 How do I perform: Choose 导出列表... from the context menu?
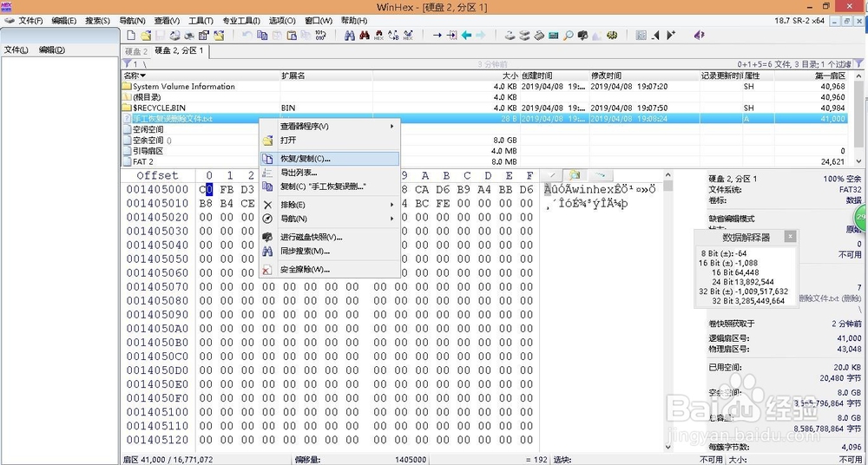click(x=330, y=173)
